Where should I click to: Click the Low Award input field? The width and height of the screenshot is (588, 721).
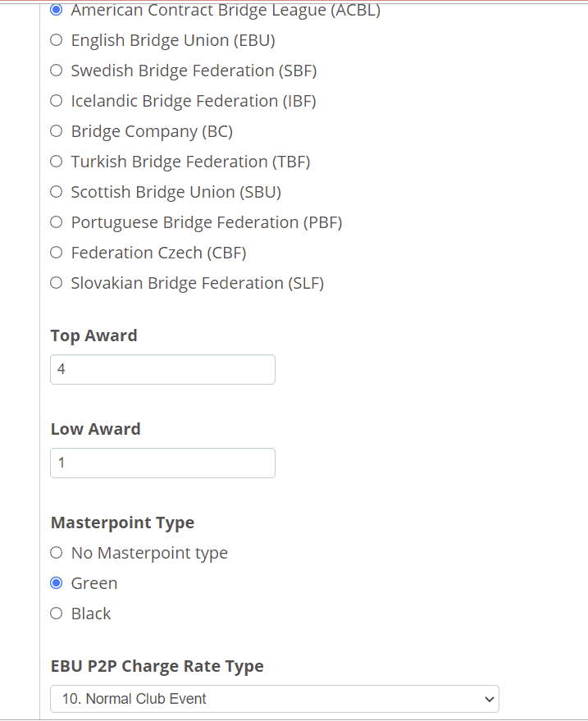click(162, 463)
